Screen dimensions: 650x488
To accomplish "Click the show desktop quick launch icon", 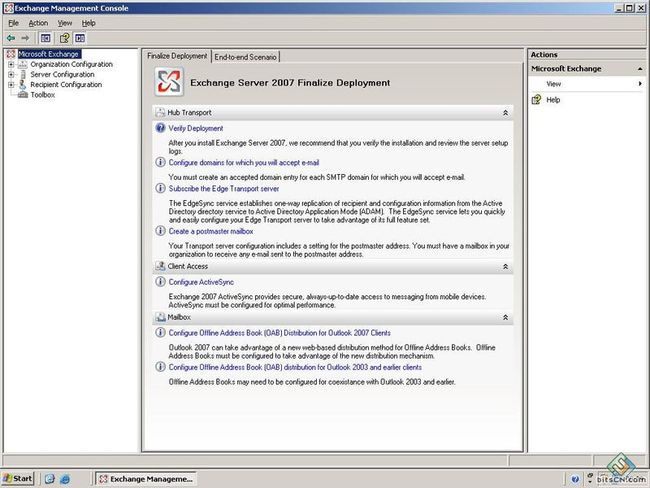I will tap(49, 479).
